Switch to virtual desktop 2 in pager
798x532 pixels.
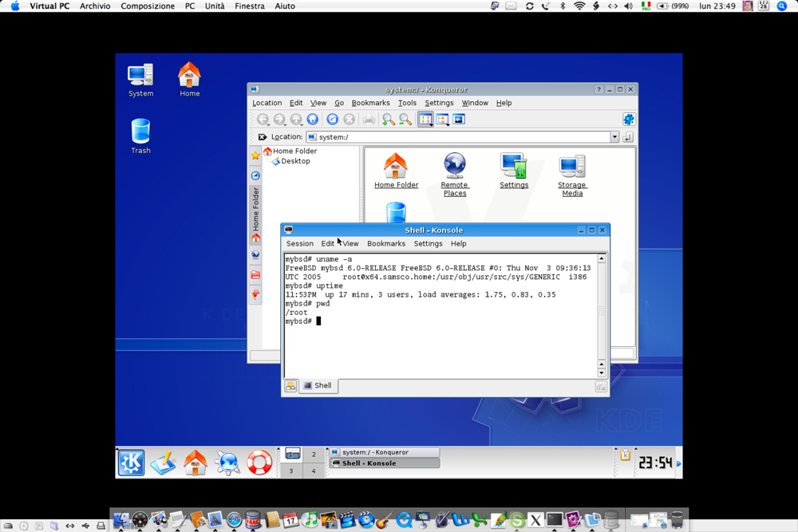[314, 455]
